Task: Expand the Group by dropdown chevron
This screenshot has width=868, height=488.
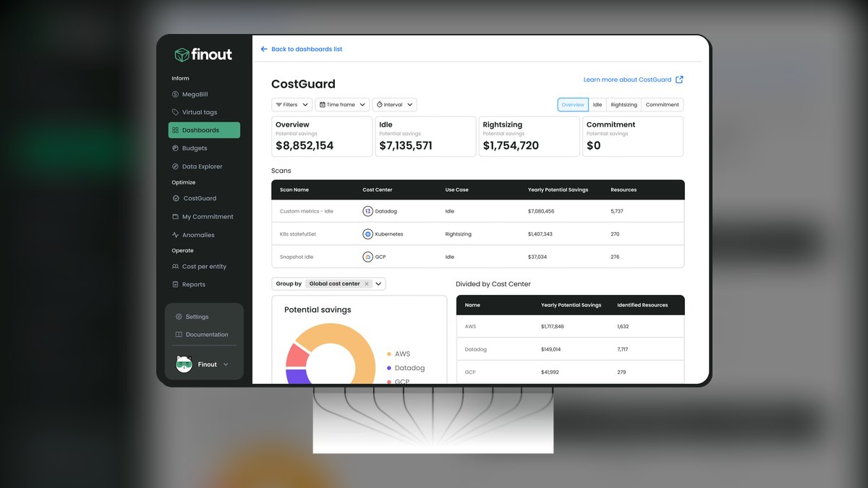Action: 378,284
